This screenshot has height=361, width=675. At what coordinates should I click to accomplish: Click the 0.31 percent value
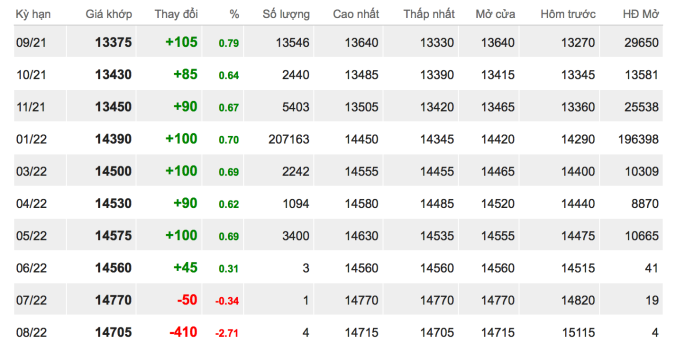(229, 269)
